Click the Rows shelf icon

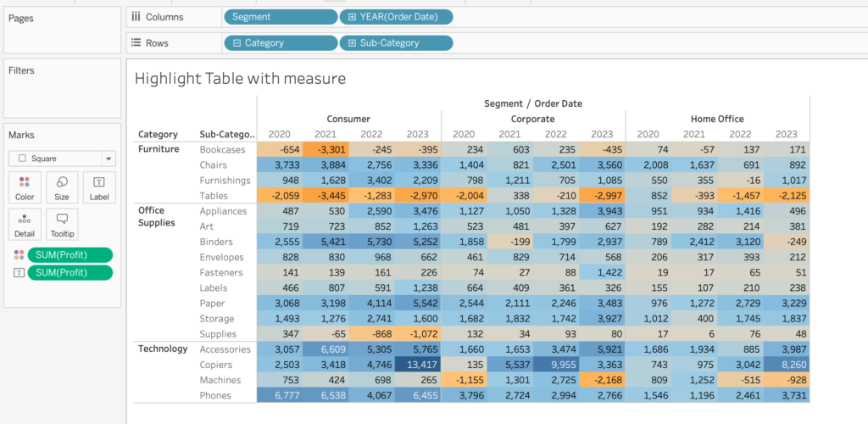pyautogui.click(x=136, y=42)
